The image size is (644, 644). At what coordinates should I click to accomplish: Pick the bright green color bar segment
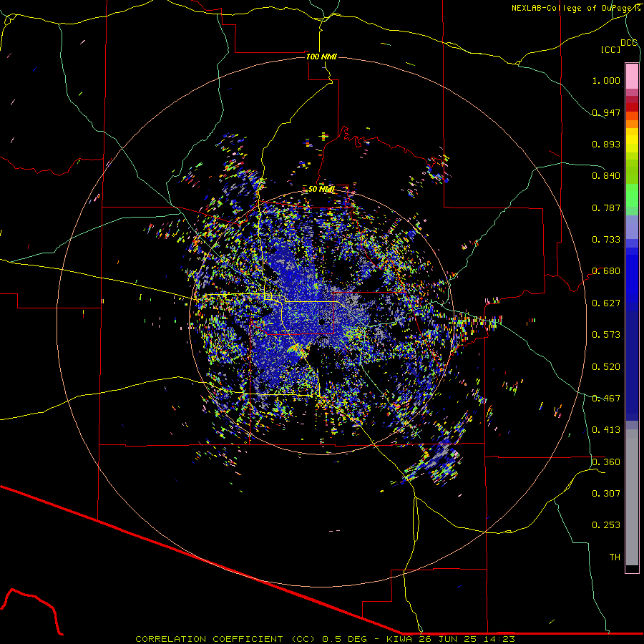point(632,196)
